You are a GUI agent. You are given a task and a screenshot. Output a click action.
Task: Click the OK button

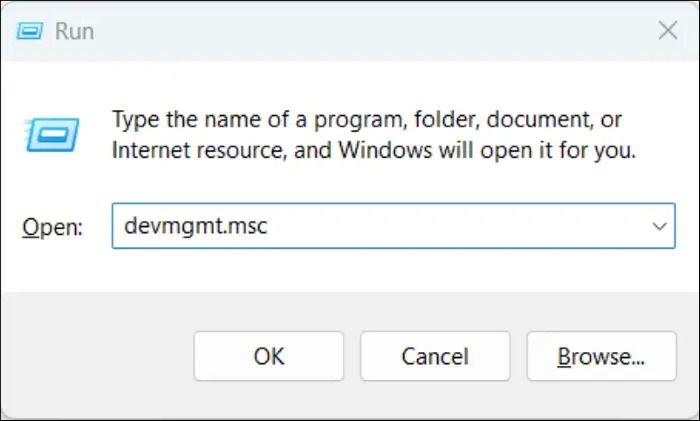(269, 355)
